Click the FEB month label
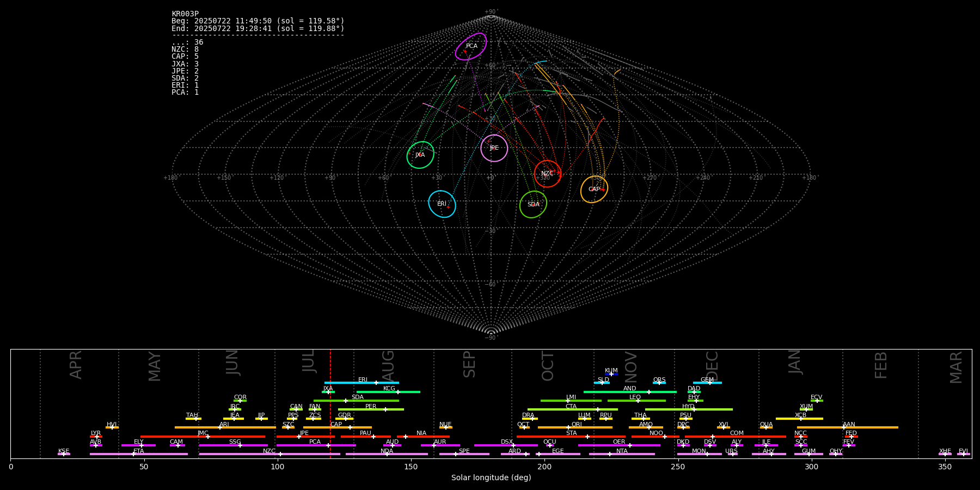The width and height of the screenshot is (980, 490). pyautogui.click(x=881, y=365)
